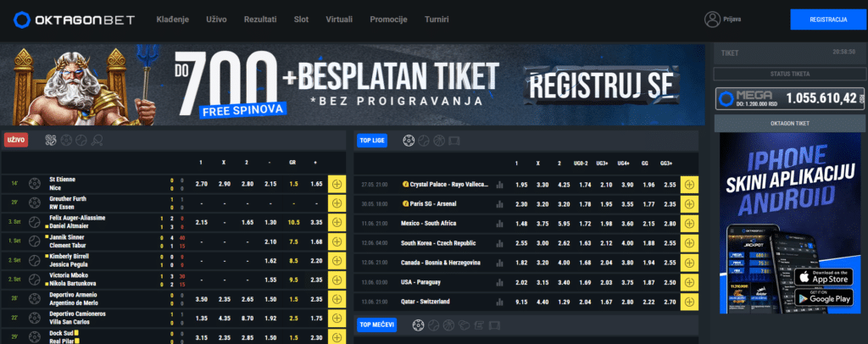The height and width of the screenshot is (344, 868).
Task: Open the Slot menu item
Action: pos(301,19)
